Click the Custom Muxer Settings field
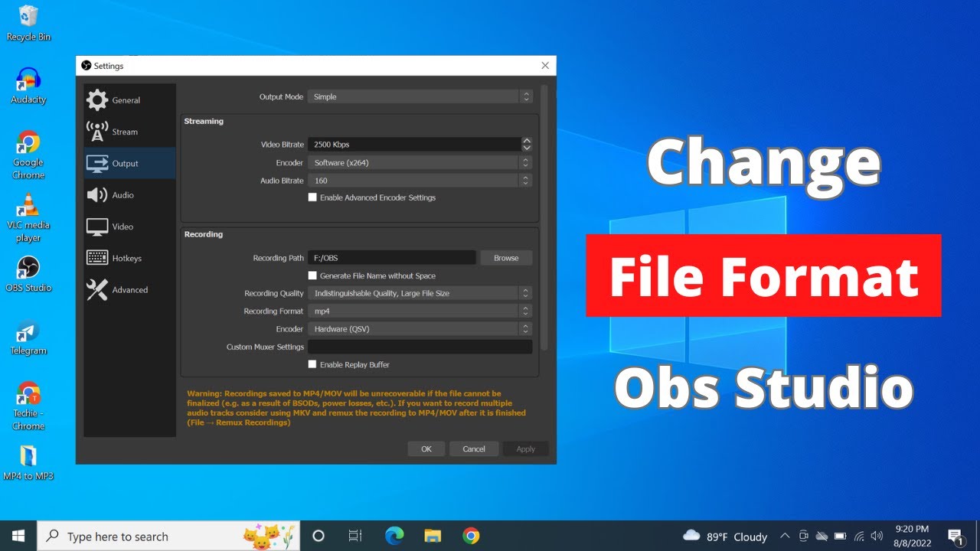Image resolution: width=980 pixels, height=551 pixels. [x=420, y=347]
